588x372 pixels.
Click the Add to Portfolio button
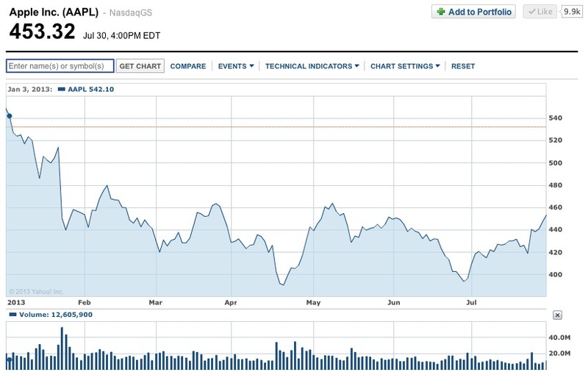click(473, 12)
